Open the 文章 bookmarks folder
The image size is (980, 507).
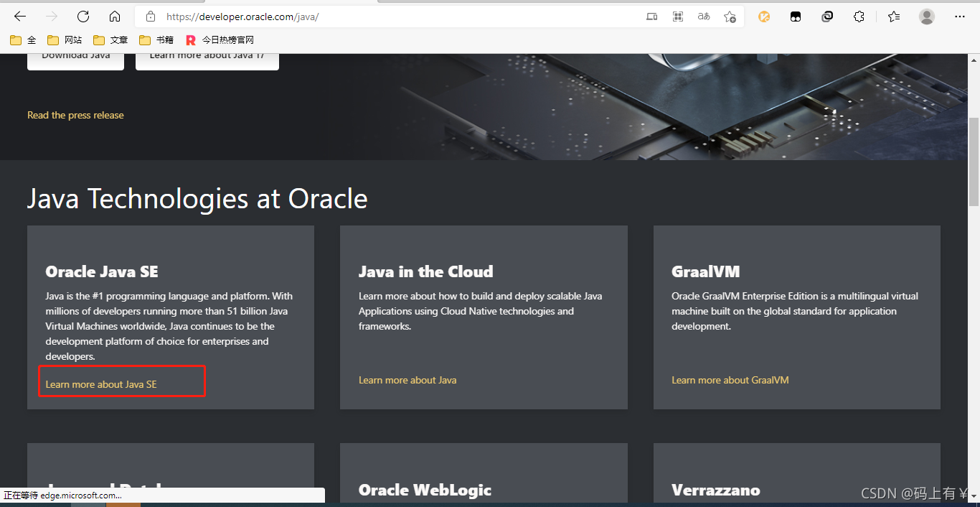coord(110,40)
